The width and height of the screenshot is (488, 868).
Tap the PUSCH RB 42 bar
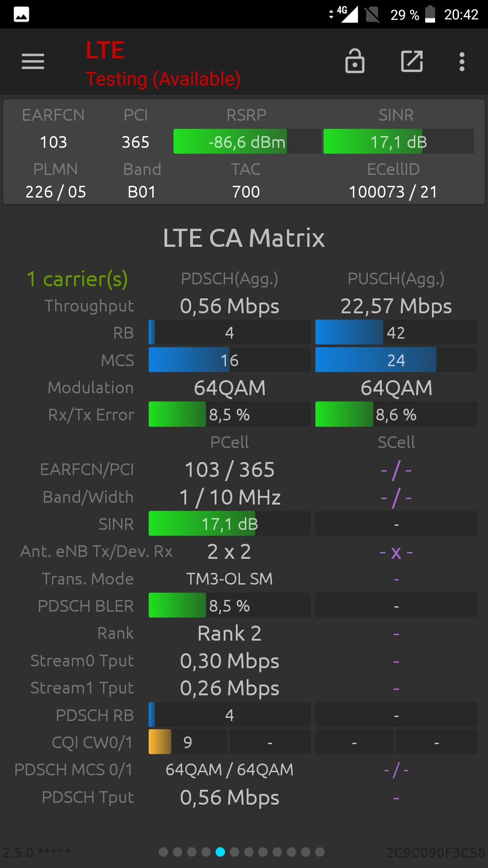[x=396, y=332]
